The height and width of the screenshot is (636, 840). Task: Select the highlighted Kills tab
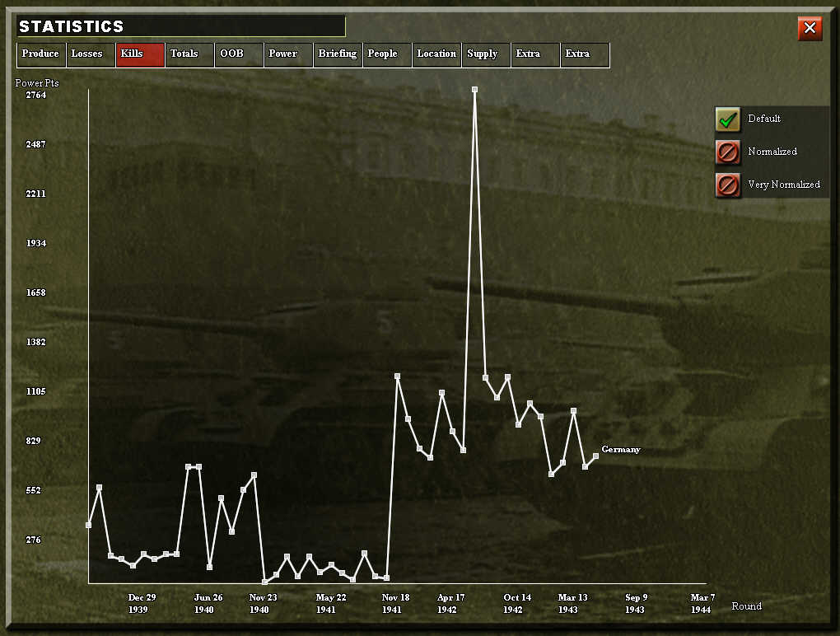tap(140, 54)
